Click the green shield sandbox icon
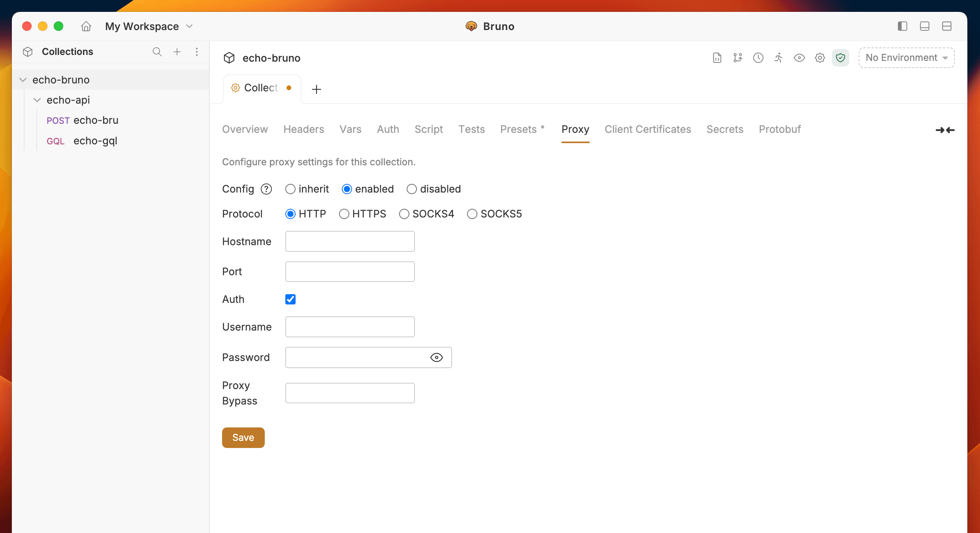This screenshot has height=533, width=980. (840, 58)
